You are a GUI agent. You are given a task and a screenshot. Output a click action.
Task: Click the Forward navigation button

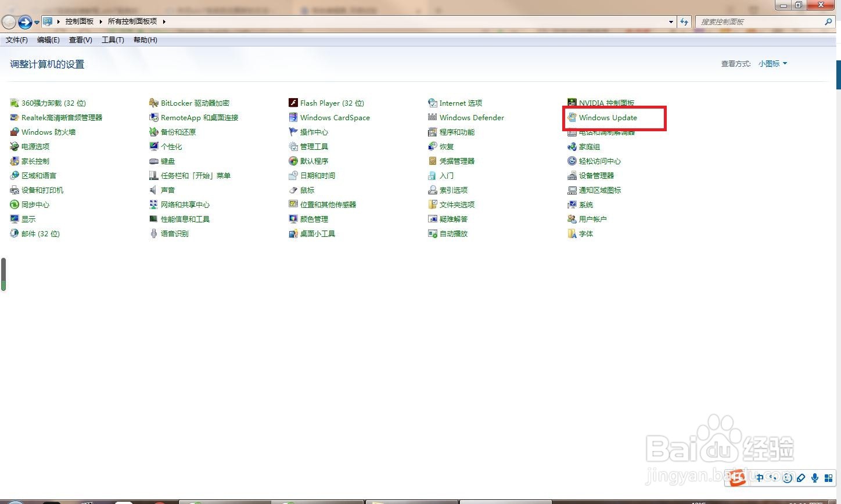pos(25,22)
